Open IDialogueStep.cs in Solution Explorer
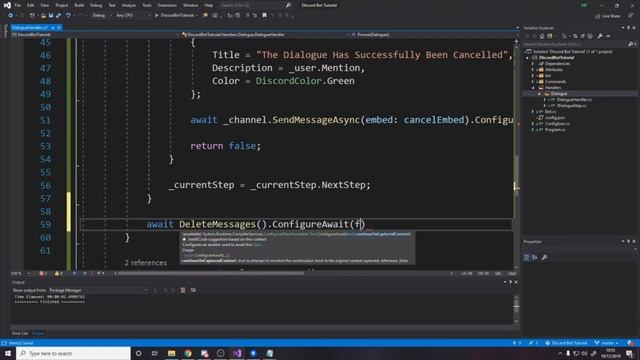The width and height of the screenshot is (640, 360). 571,106
